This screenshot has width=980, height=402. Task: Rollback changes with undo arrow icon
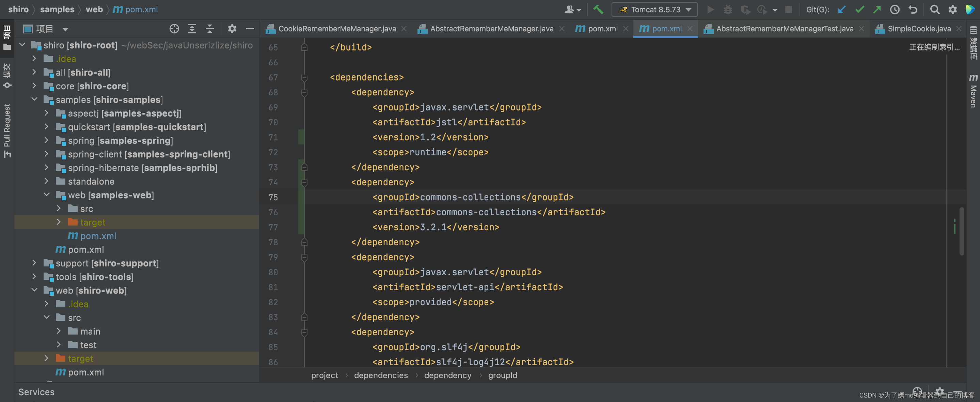[913, 10]
